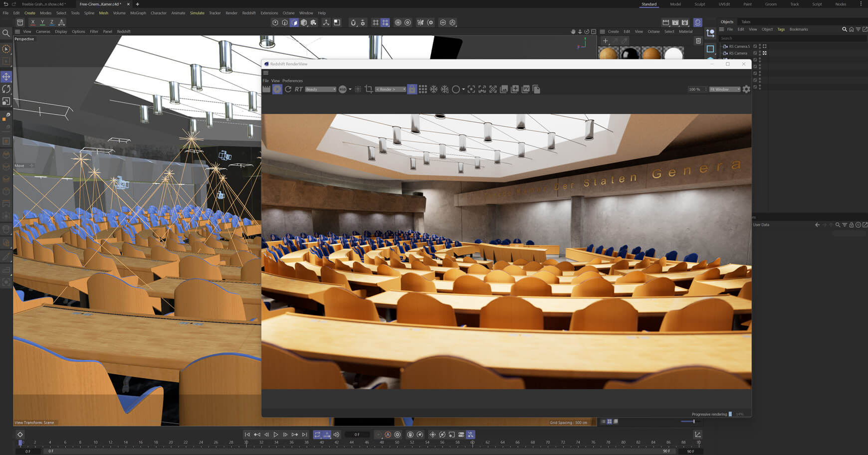The image size is (868, 455).
Task: Open the new document tab plus
Action: (137, 4)
